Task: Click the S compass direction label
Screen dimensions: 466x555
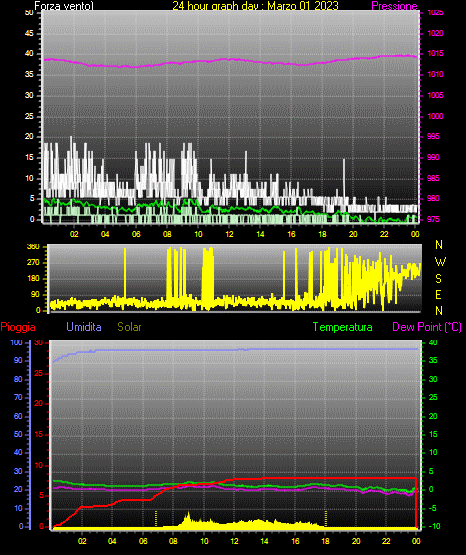Action: point(438,279)
